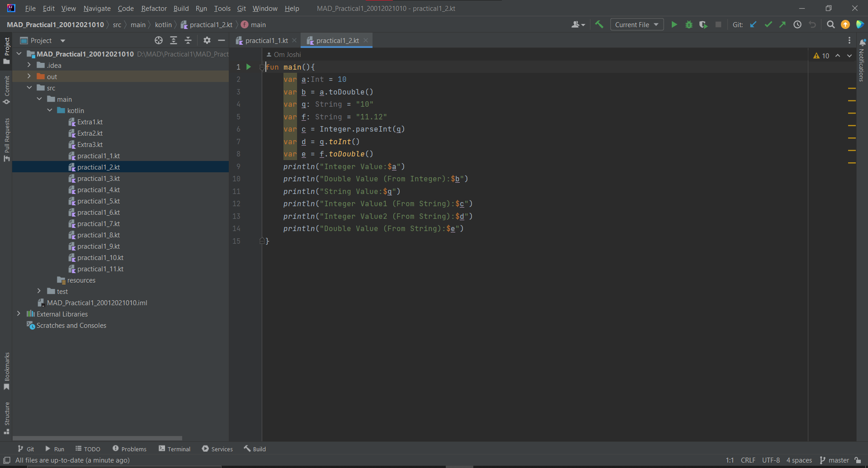Toggle the Project tool window stripe button
This screenshot has height=468, width=868.
point(6,50)
